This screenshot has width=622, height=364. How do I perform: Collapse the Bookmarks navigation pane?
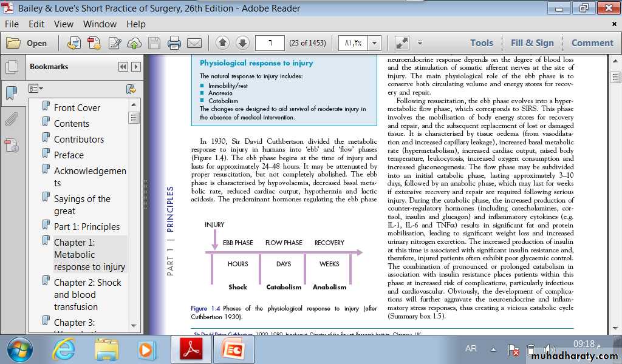click(123, 67)
